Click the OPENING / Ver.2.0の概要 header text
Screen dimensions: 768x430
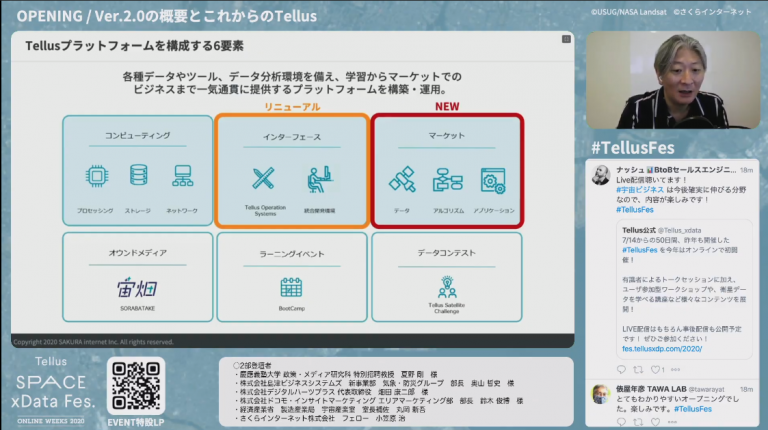tap(167, 16)
